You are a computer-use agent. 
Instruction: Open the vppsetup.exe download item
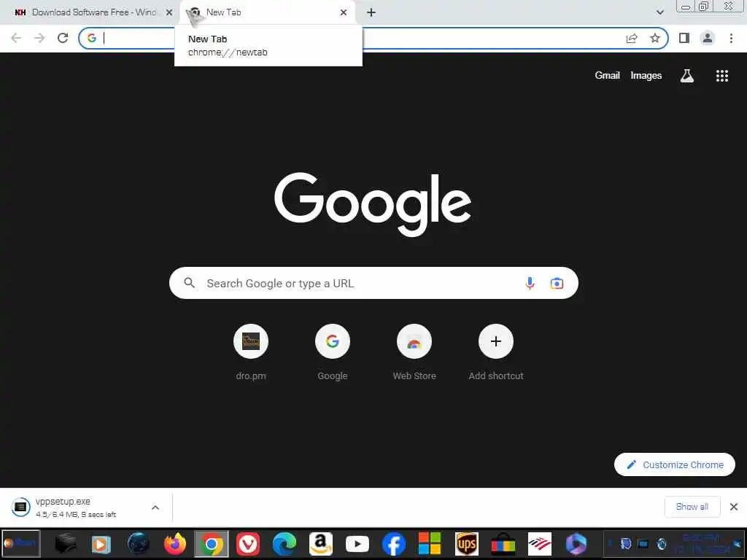pyautogui.click(x=76, y=507)
